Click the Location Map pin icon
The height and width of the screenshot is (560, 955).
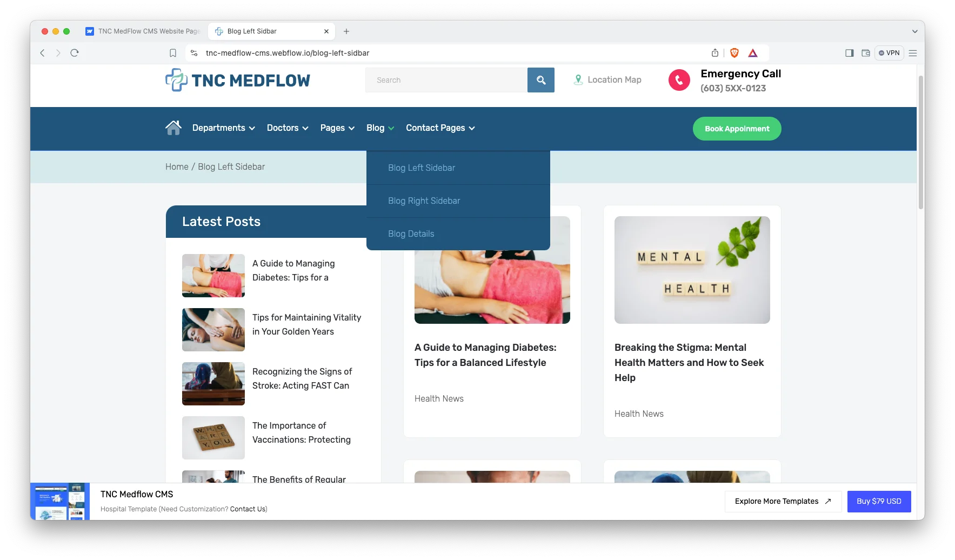[578, 79]
